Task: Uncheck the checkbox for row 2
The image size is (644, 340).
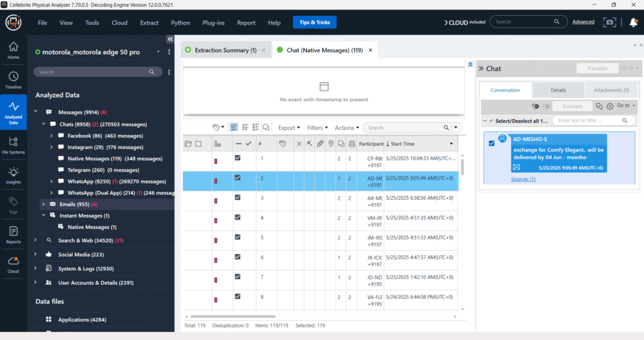Action: click(x=237, y=177)
